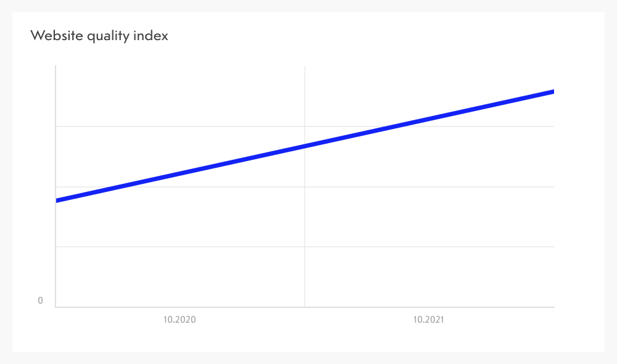Image resolution: width=617 pixels, height=364 pixels.
Task: Select the 10.2021 x-axis label
Action: [x=429, y=320]
